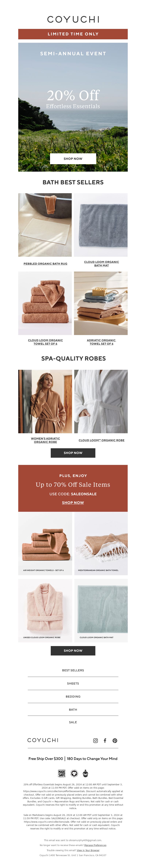
Task: Open the Cloud Loom Organic Robe link
Action: 101,440
